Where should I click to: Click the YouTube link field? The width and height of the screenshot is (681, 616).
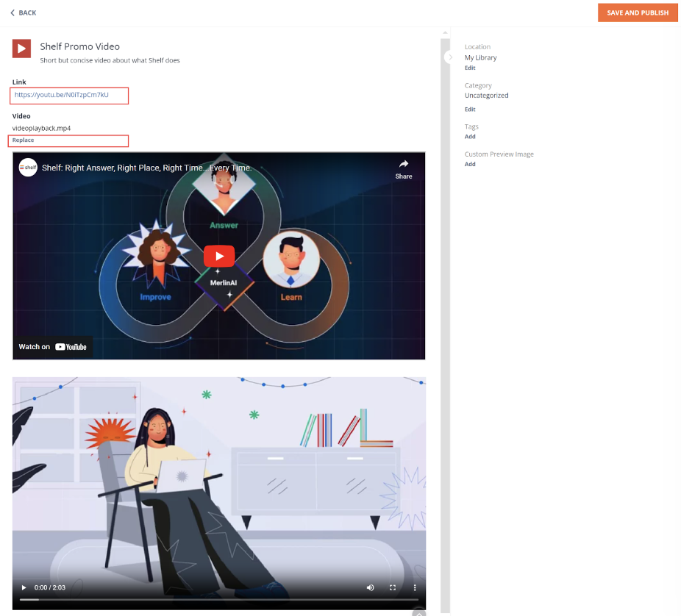(69, 96)
